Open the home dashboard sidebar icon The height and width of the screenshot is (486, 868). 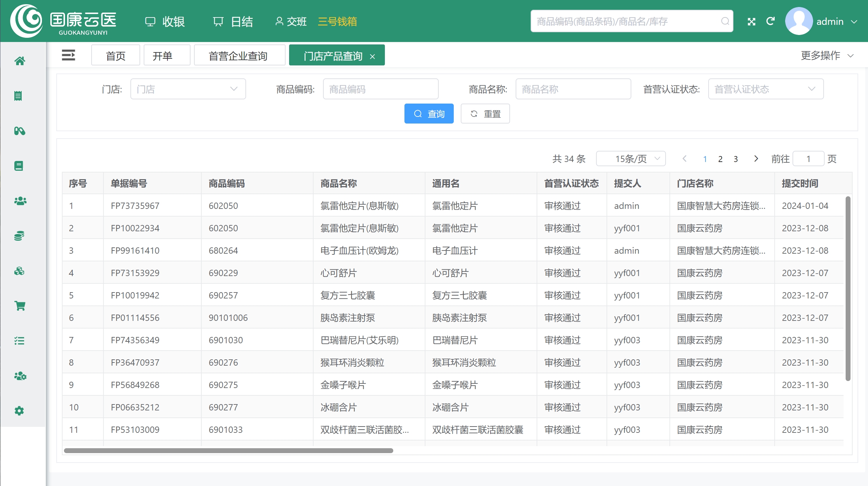pyautogui.click(x=20, y=61)
